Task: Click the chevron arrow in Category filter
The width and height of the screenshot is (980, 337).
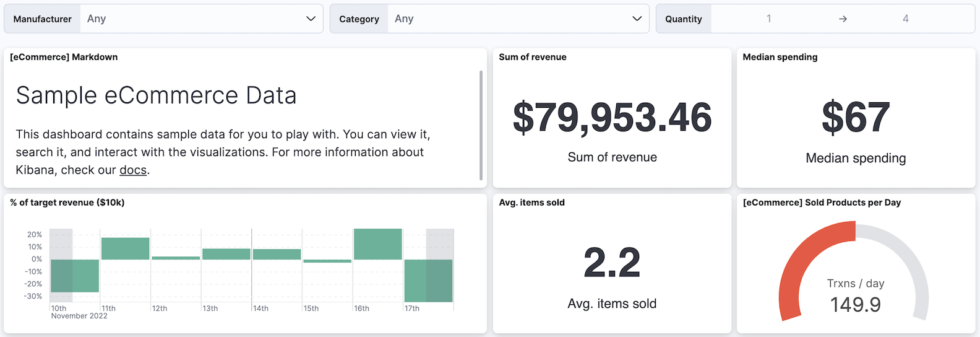Action: 637,19
